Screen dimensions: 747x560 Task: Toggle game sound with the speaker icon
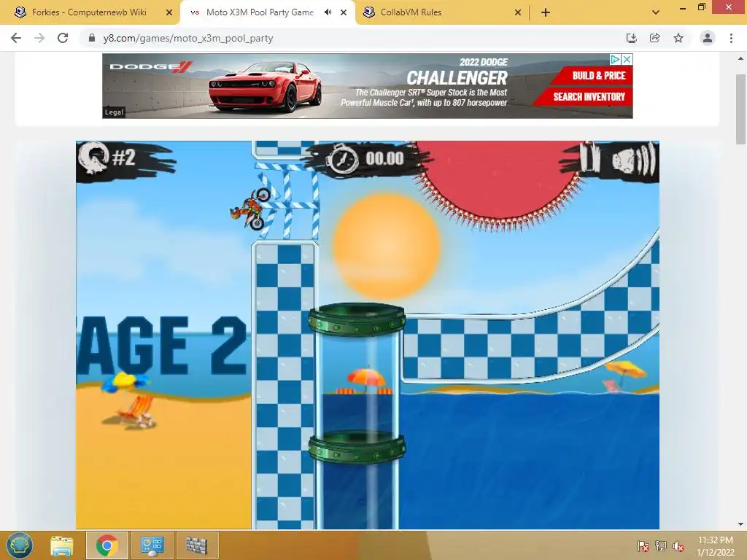click(634, 160)
